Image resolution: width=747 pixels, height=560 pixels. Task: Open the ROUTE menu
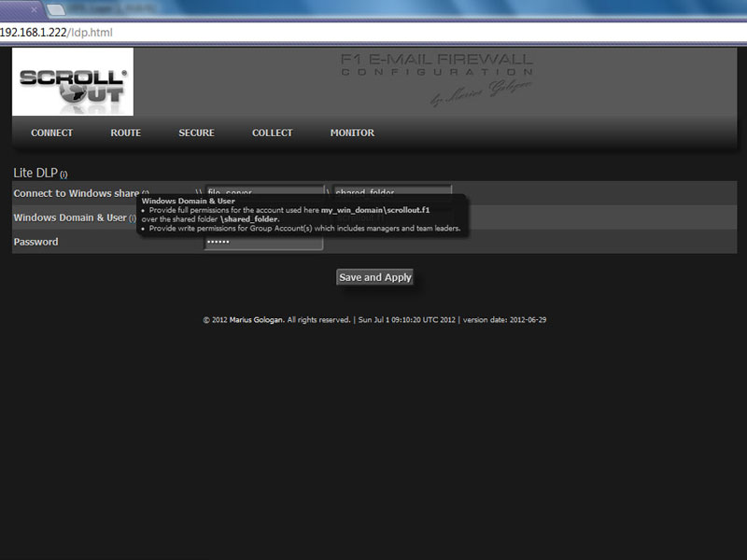pos(125,133)
